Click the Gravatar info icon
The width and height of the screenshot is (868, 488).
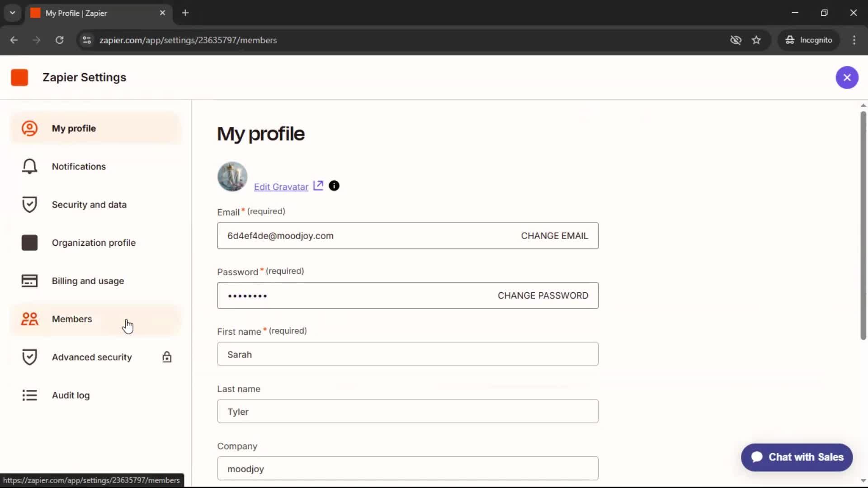[334, 186]
